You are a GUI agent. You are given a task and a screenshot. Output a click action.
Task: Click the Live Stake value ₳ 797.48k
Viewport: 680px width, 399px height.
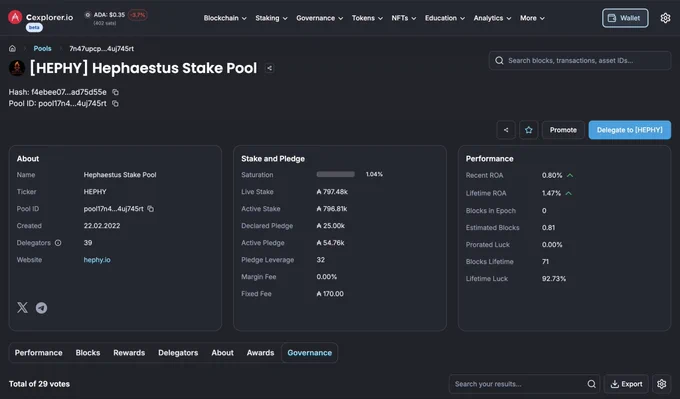(x=332, y=192)
